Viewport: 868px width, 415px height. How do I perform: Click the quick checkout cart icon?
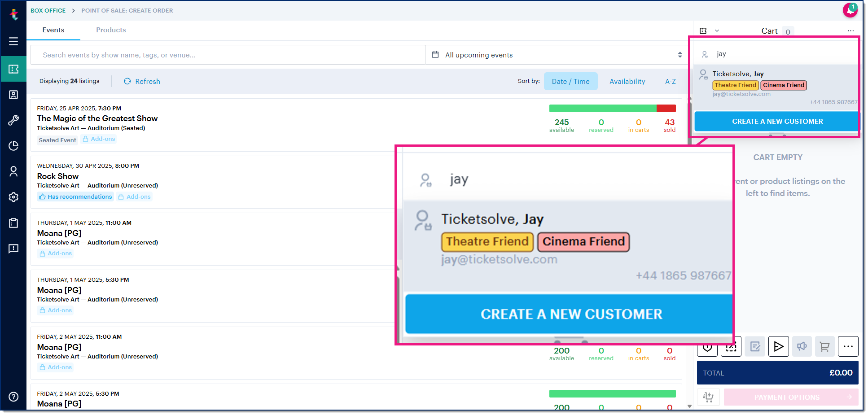click(708, 397)
